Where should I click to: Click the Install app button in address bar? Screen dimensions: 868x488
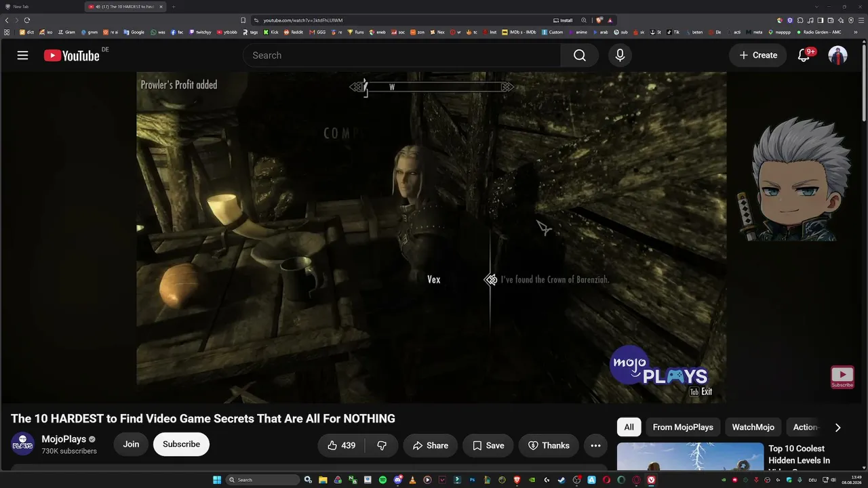click(x=563, y=20)
